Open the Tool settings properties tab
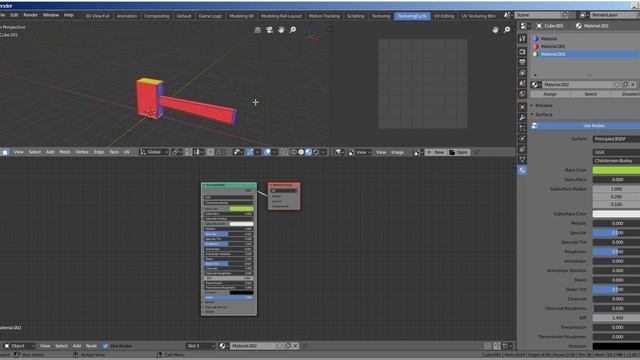 [522, 39]
